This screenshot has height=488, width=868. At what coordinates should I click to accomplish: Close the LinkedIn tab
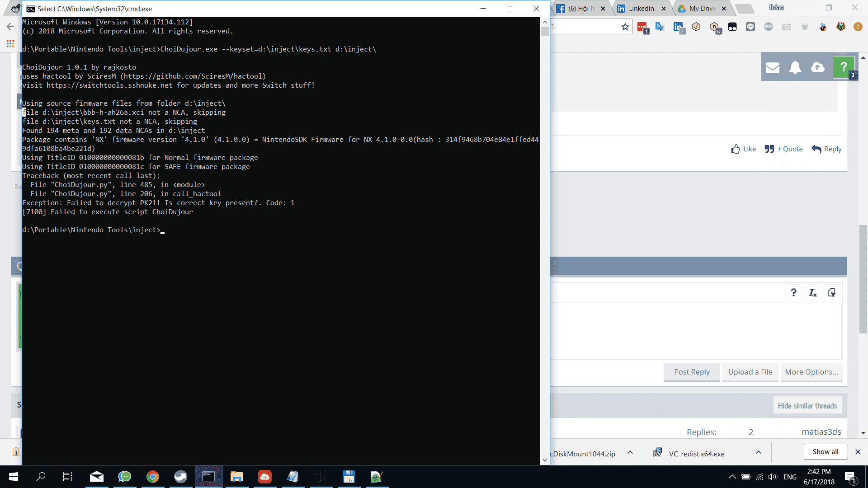[x=664, y=9]
